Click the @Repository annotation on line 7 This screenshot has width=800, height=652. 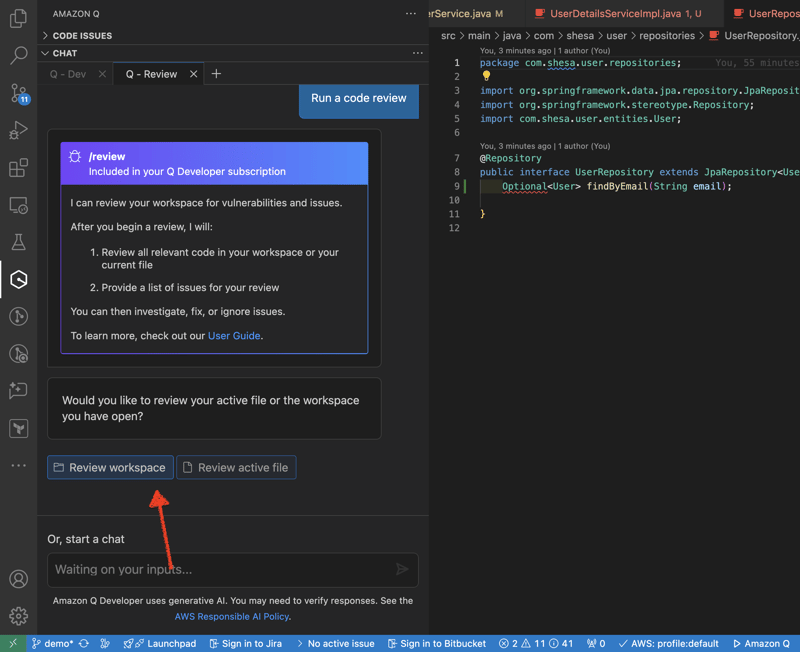(510, 158)
